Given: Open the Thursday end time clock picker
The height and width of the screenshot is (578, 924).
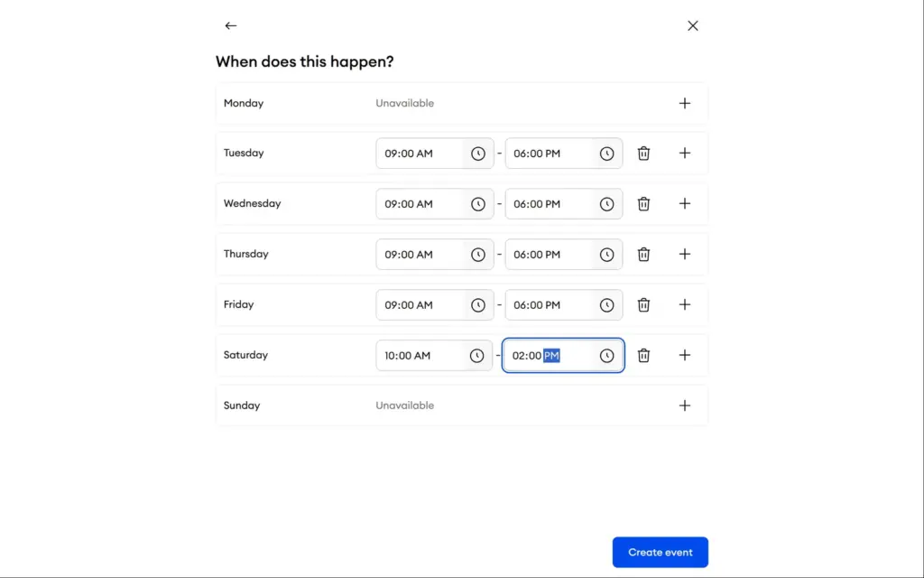Looking at the screenshot, I should pyautogui.click(x=606, y=254).
